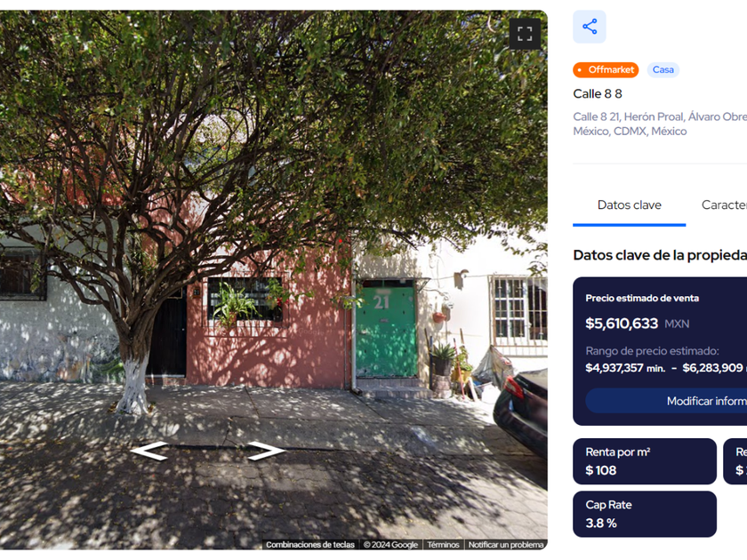Viewport: 747px width, 560px height.
Task: Select the Offmarket status badge
Action: click(x=606, y=70)
